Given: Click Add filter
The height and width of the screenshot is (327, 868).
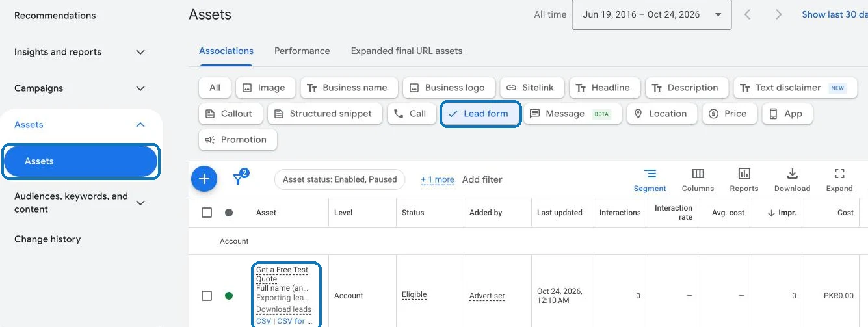Looking at the screenshot, I should [482, 179].
